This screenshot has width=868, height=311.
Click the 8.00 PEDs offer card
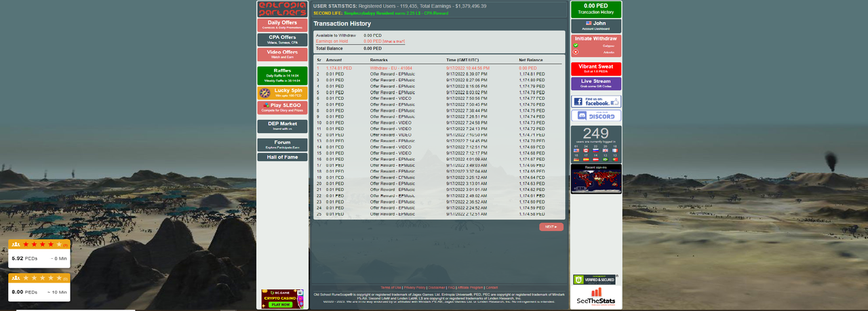39,287
